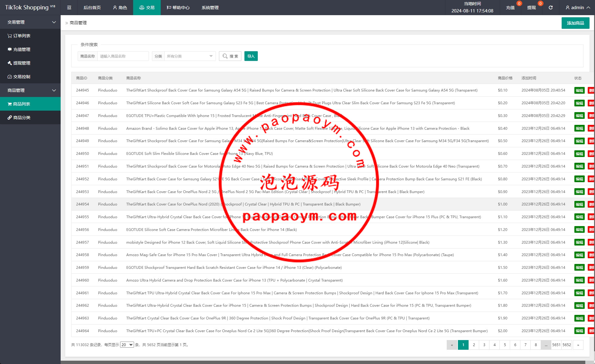Delete product 244957
Viewport: 595px width, 364px height.
click(x=591, y=242)
